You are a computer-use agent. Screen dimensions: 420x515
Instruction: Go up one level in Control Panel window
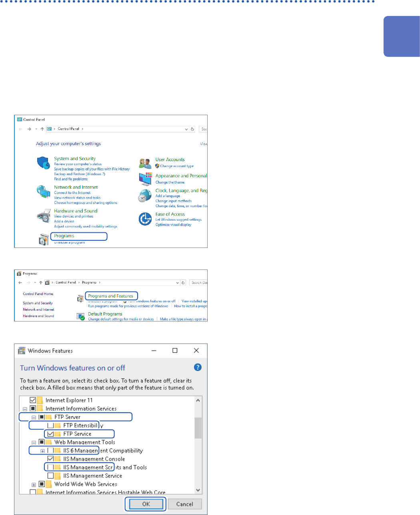[42, 129]
